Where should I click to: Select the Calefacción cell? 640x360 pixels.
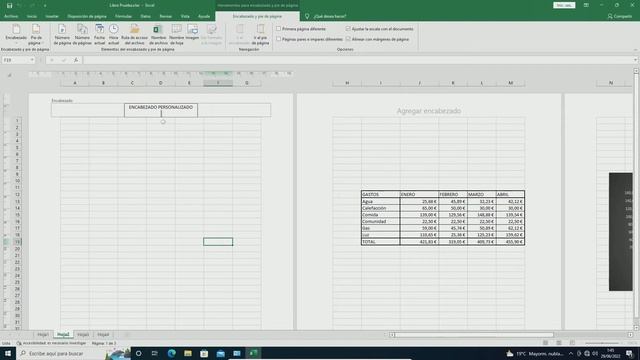pos(380,208)
